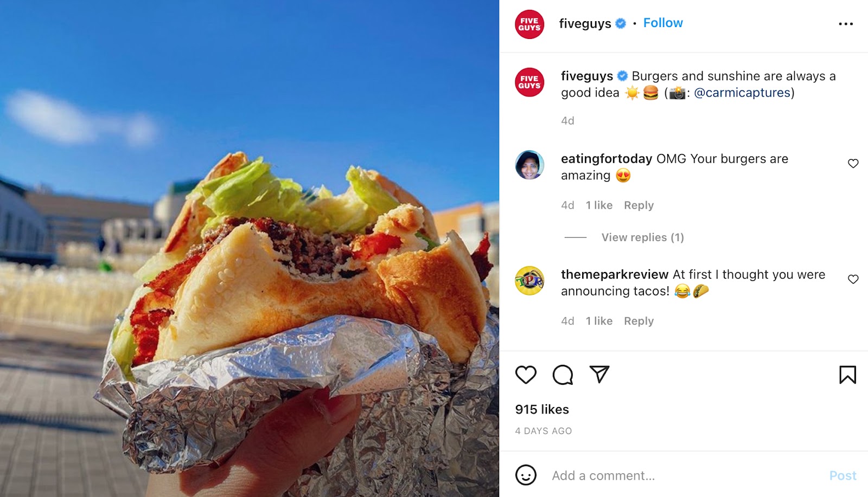Follow the fiveguys account

(x=663, y=23)
